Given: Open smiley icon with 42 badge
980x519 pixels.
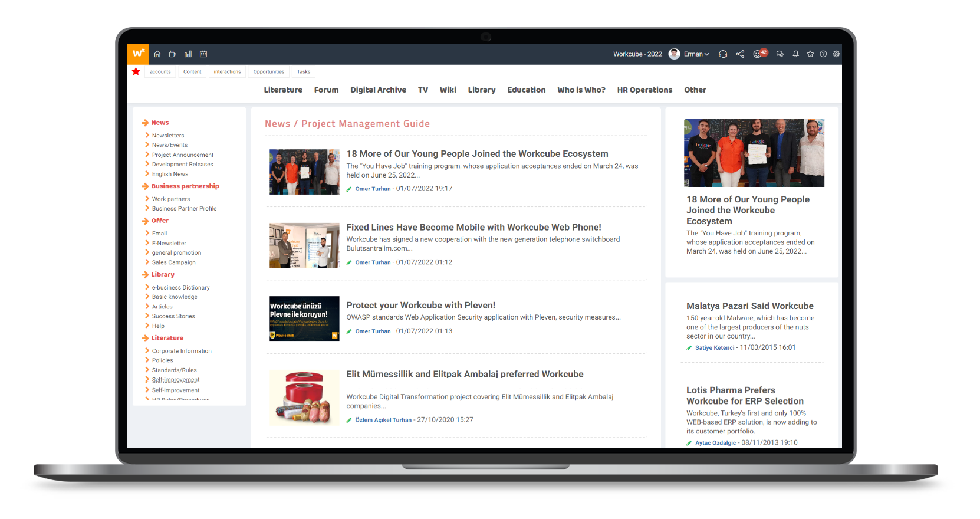Looking at the screenshot, I should 760,54.
